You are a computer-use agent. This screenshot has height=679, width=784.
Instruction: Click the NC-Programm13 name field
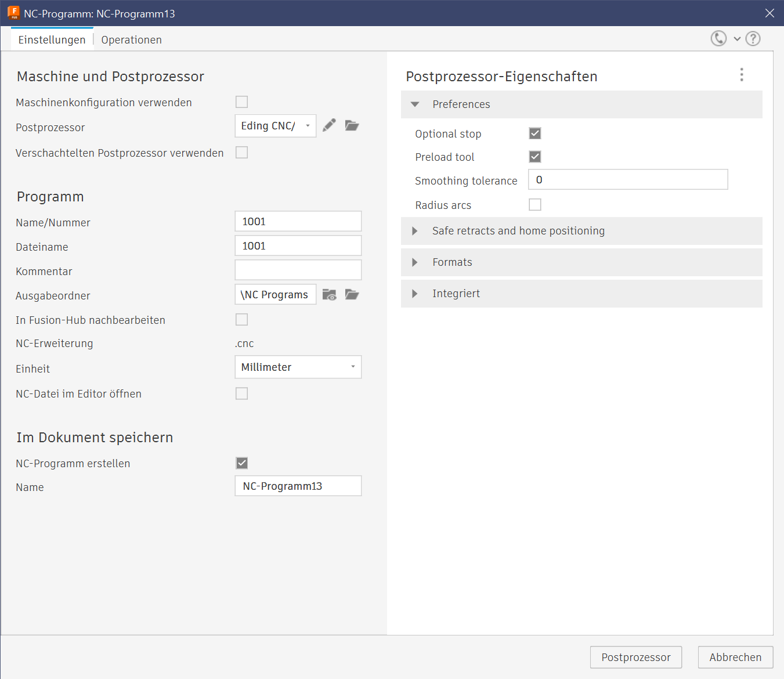298,486
